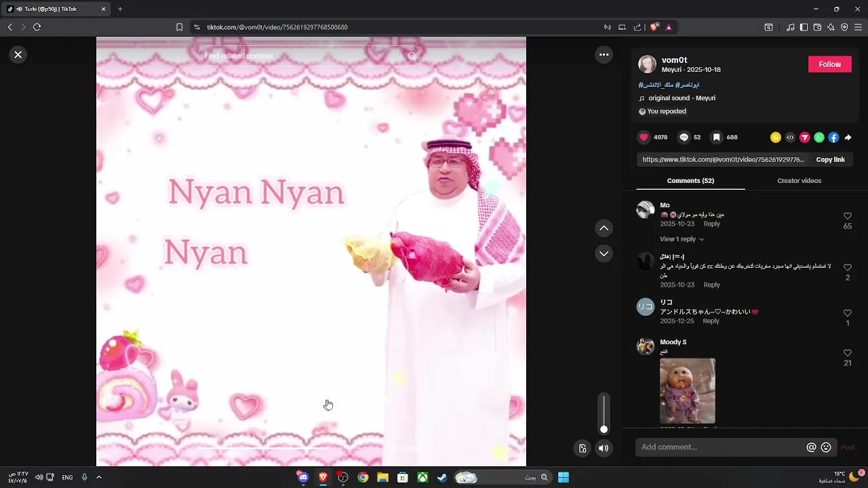The height and width of the screenshot is (488, 868).
Task: Click the embed code icon
Action: [790, 138]
